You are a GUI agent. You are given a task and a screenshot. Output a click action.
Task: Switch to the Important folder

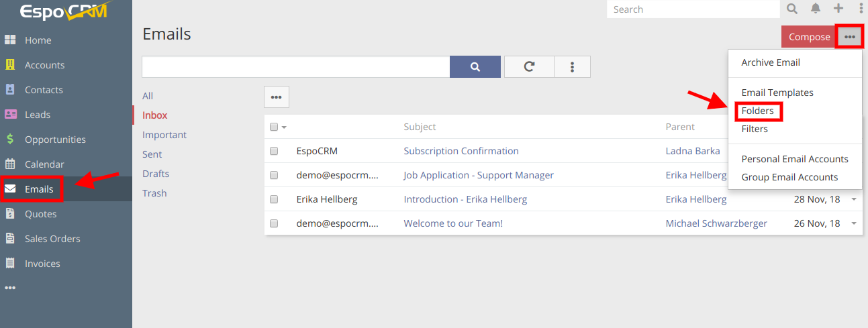click(164, 135)
